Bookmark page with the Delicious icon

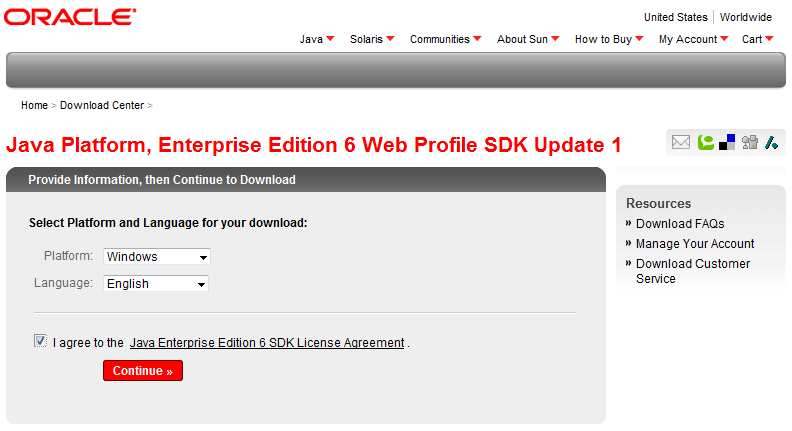727,142
